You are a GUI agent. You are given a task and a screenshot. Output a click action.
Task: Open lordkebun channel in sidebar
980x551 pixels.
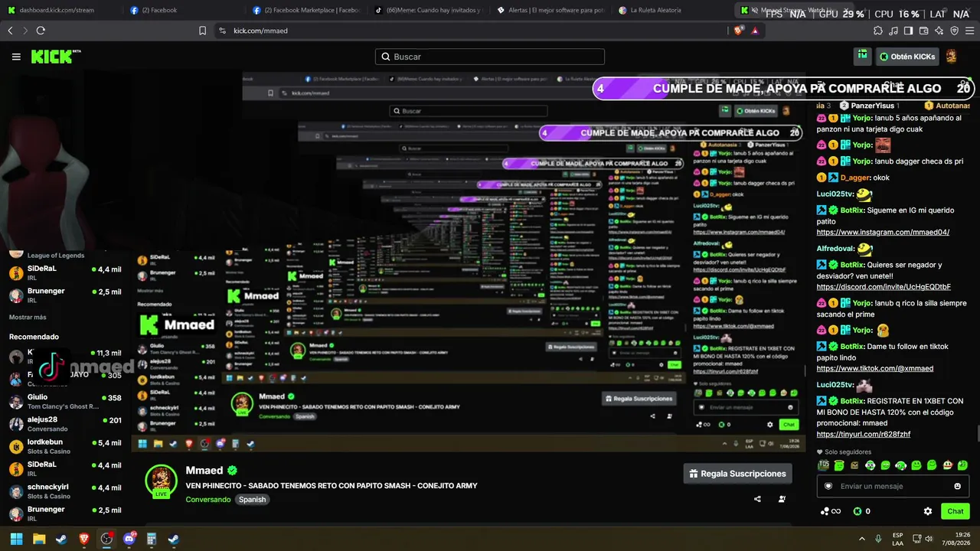click(65, 447)
